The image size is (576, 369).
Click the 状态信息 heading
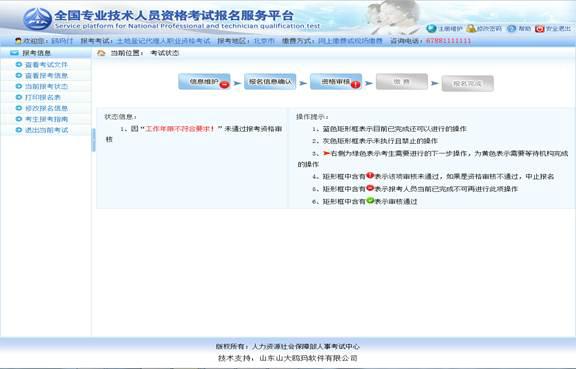[x=120, y=117]
